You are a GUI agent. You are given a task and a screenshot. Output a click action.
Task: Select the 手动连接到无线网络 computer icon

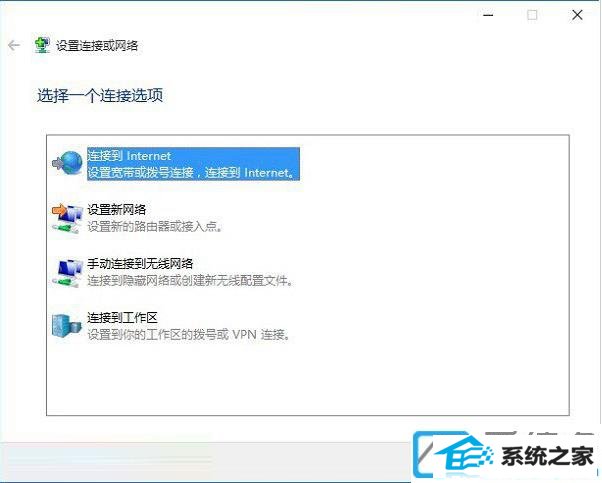point(67,273)
